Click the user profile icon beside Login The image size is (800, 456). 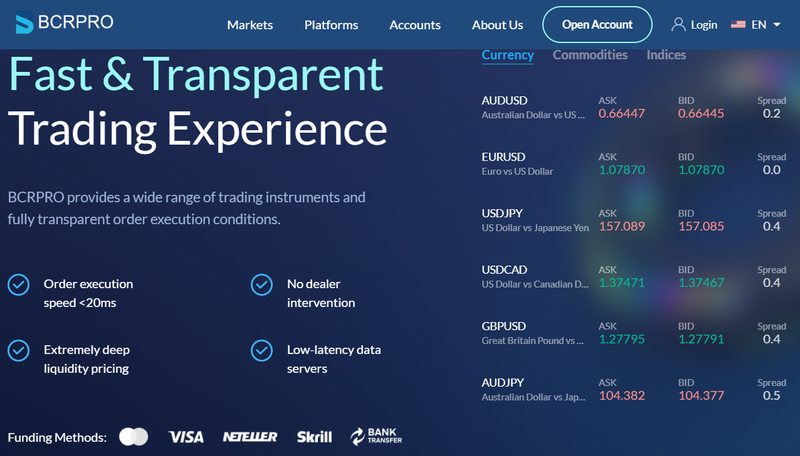click(678, 24)
